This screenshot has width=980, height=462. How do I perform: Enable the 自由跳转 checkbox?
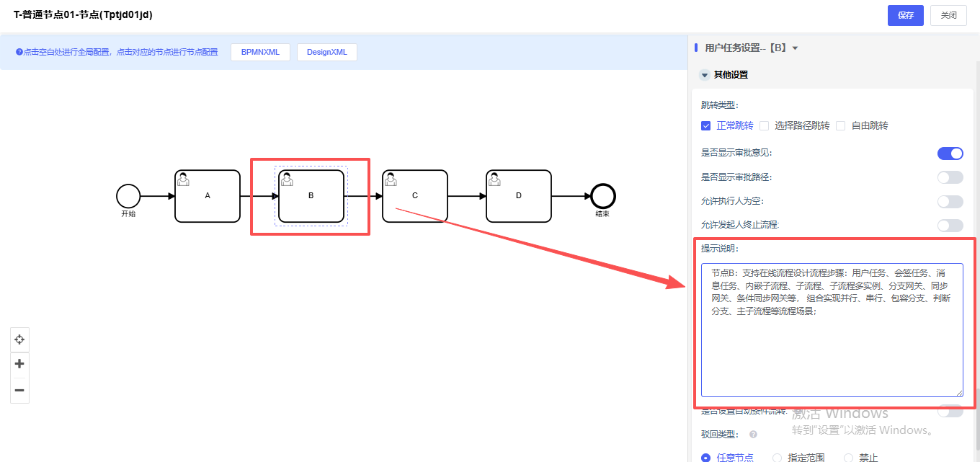(841, 125)
